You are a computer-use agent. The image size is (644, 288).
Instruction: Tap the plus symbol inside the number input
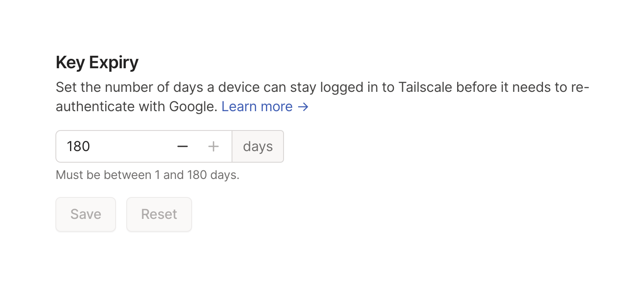(x=213, y=146)
